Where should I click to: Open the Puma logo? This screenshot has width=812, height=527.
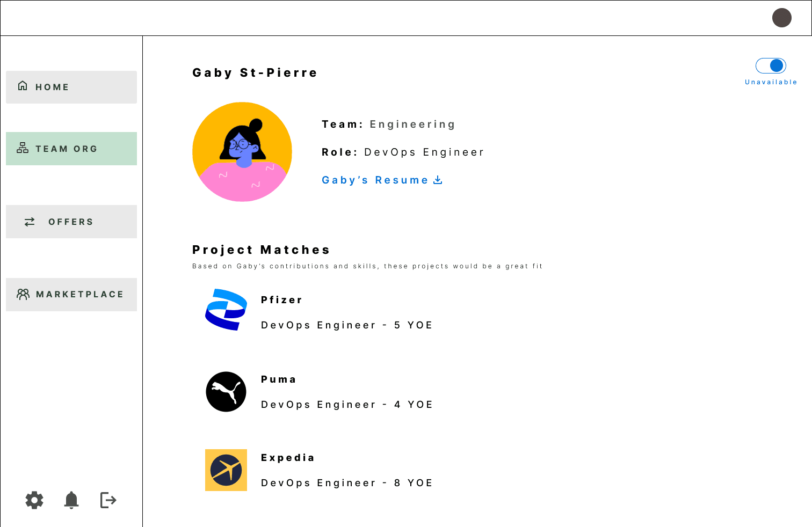point(226,392)
